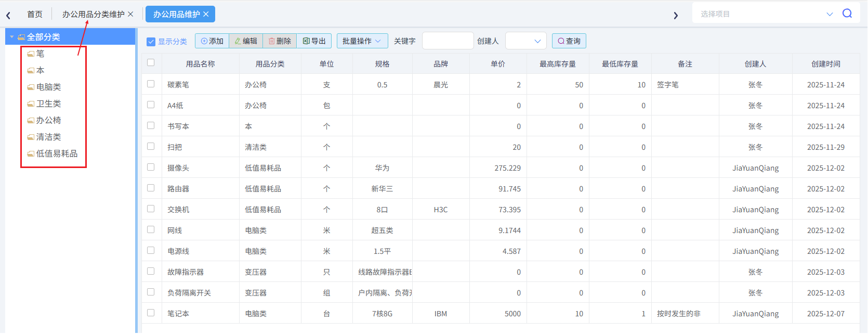
Task: Switch to the 首页 tab
Action: 35,14
